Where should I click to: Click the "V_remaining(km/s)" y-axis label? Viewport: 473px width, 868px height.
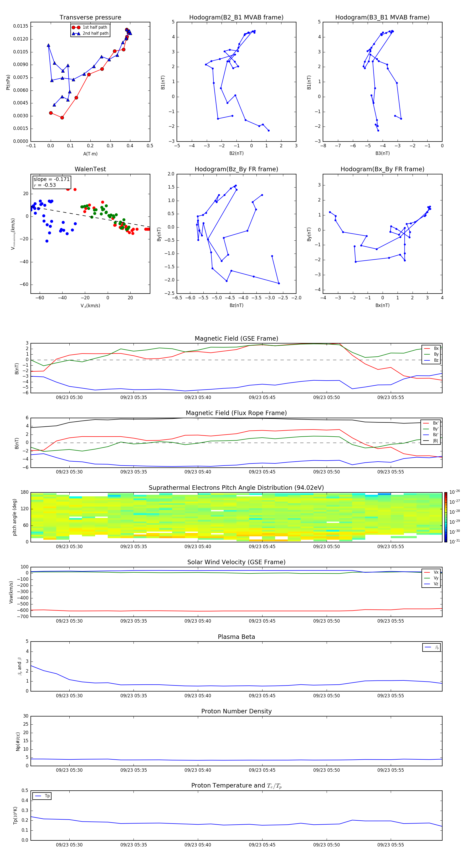pos(13,234)
